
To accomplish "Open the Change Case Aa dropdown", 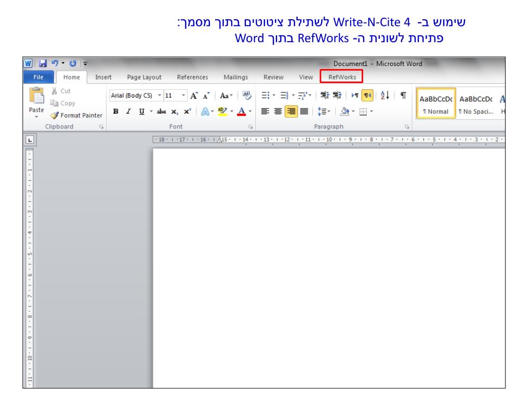I will [x=226, y=96].
